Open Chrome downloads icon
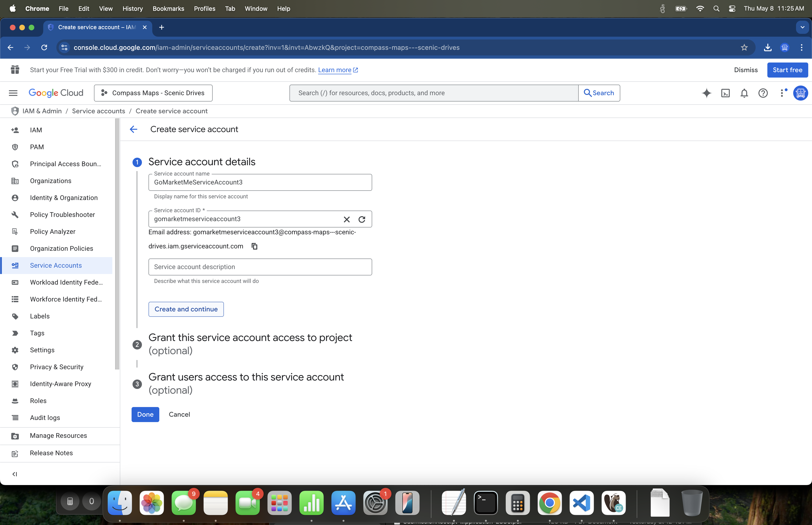The width and height of the screenshot is (812, 525). coord(767,47)
